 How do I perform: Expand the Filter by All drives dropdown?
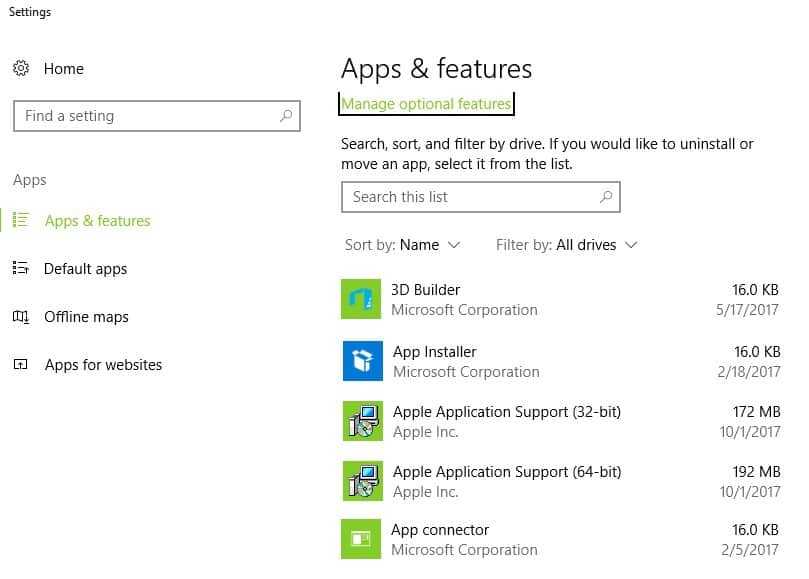tap(567, 245)
